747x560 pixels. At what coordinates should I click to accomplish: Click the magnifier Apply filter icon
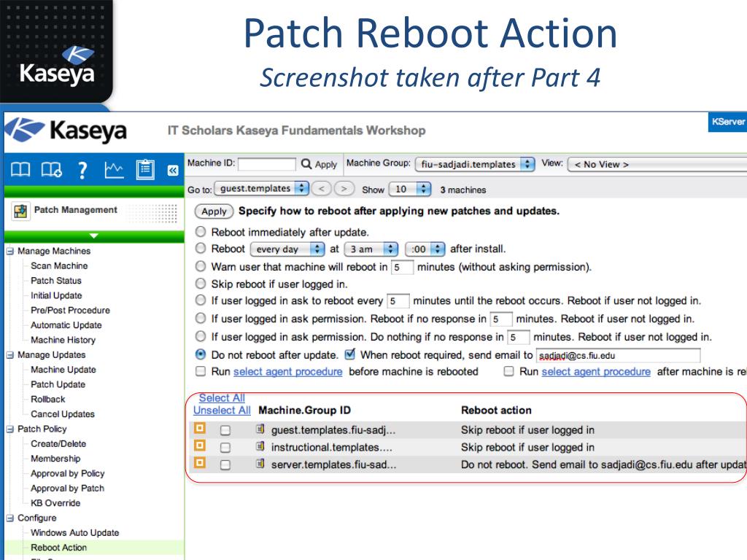[306, 164]
